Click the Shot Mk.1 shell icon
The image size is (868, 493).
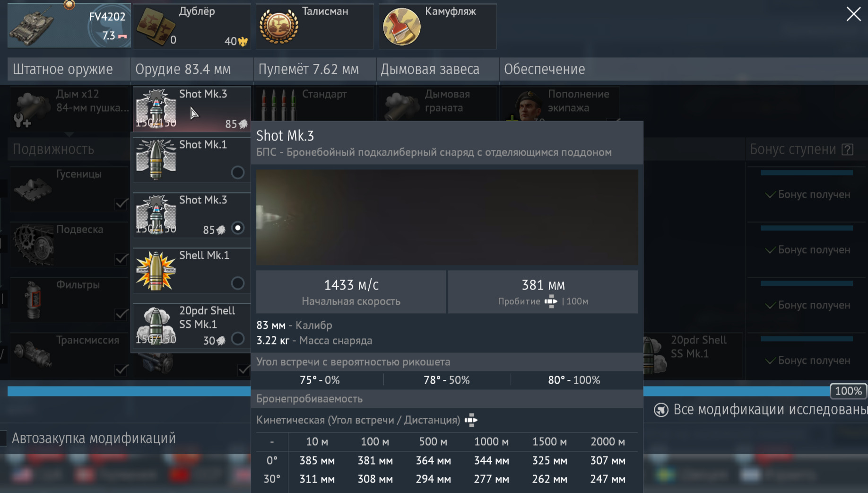click(x=156, y=159)
